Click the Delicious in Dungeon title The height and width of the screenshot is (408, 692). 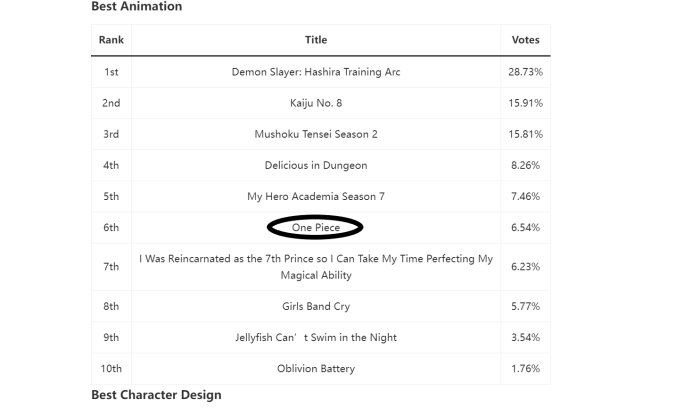coord(316,165)
